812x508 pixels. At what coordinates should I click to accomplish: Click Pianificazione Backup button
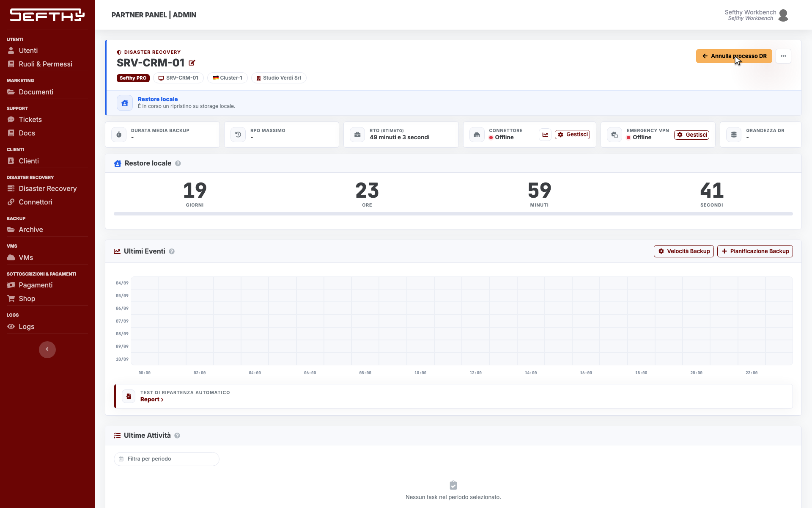(755, 251)
